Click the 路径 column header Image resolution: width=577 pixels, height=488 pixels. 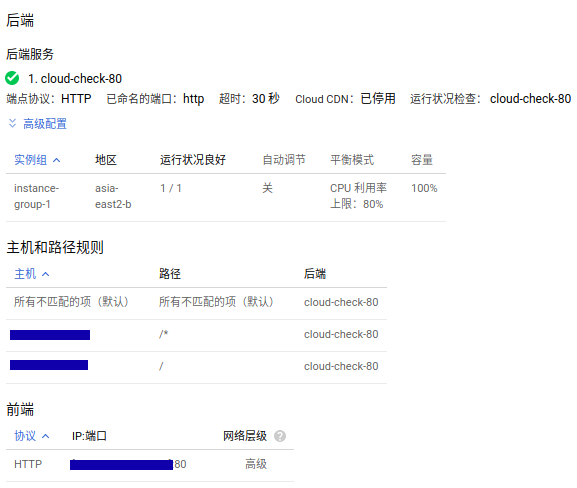coord(170,274)
